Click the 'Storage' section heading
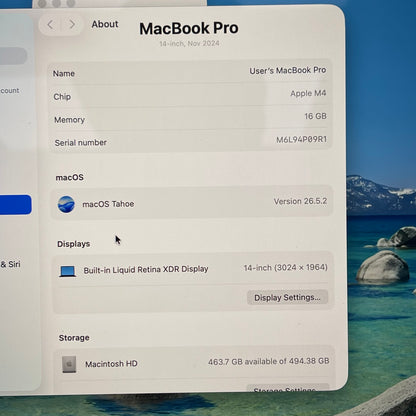Screen dimensions: 416x416 tap(74, 338)
